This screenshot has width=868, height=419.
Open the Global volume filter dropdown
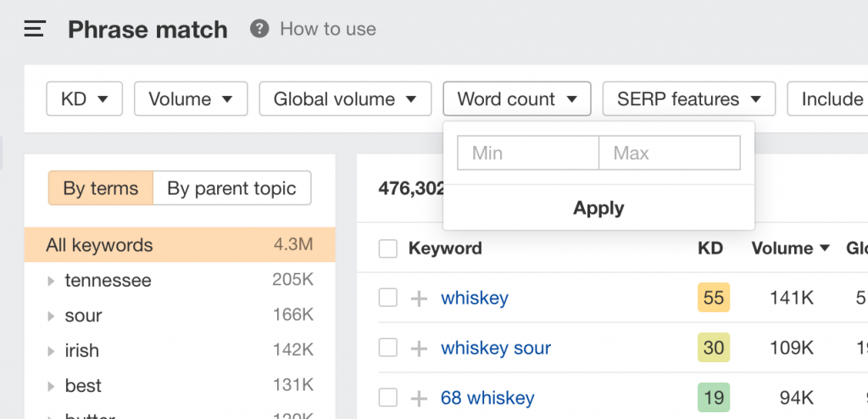click(x=345, y=99)
